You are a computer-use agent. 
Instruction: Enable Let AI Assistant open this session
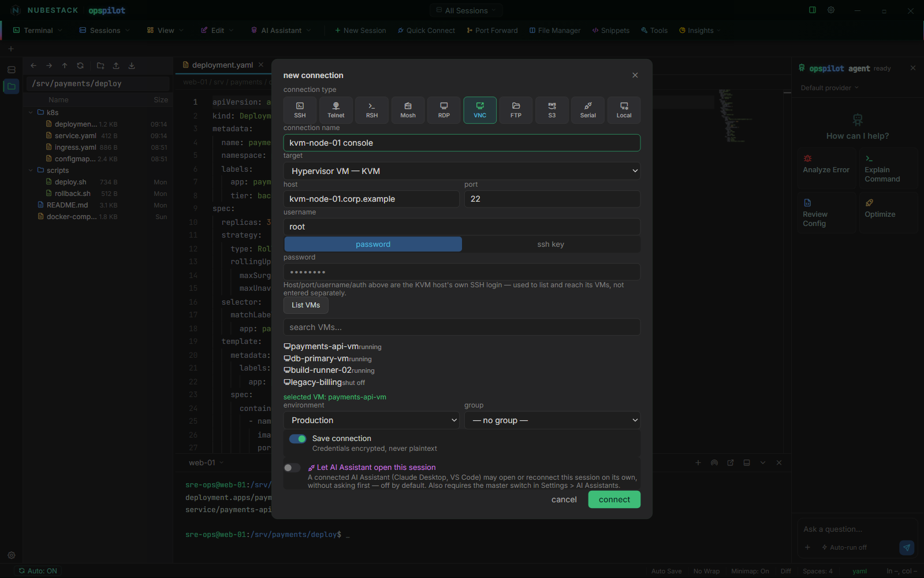tap(292, 468)
